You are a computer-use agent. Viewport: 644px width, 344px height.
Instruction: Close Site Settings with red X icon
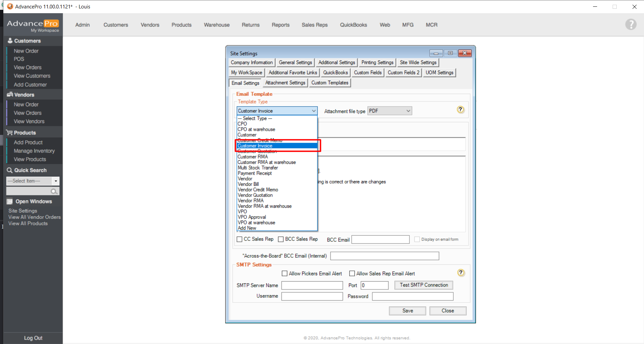[465, 53]
